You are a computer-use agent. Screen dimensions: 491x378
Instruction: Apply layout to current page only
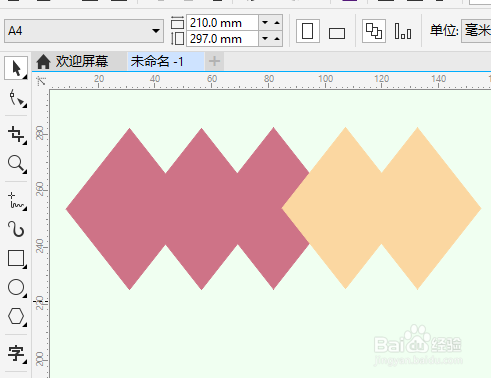[x=403, y=31]
